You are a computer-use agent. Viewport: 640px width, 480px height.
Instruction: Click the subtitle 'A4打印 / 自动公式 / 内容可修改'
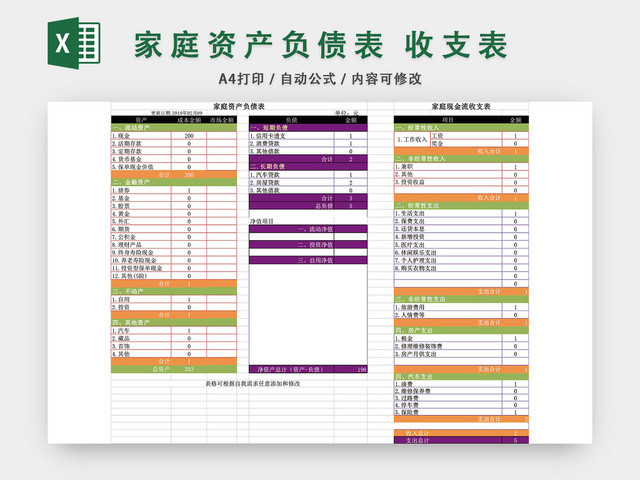[x=320, y=79]
